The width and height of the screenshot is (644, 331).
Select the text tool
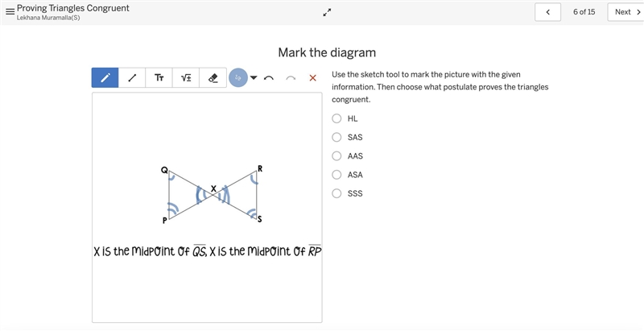point(159,77)
